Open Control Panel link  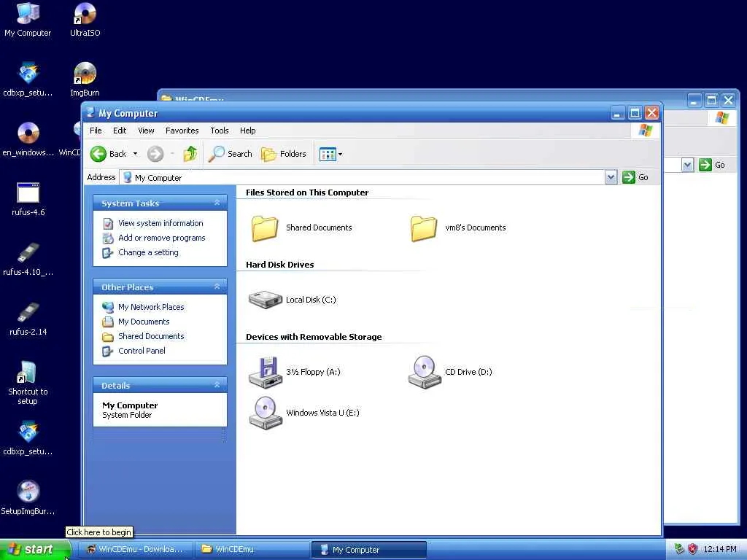(142, 351)
